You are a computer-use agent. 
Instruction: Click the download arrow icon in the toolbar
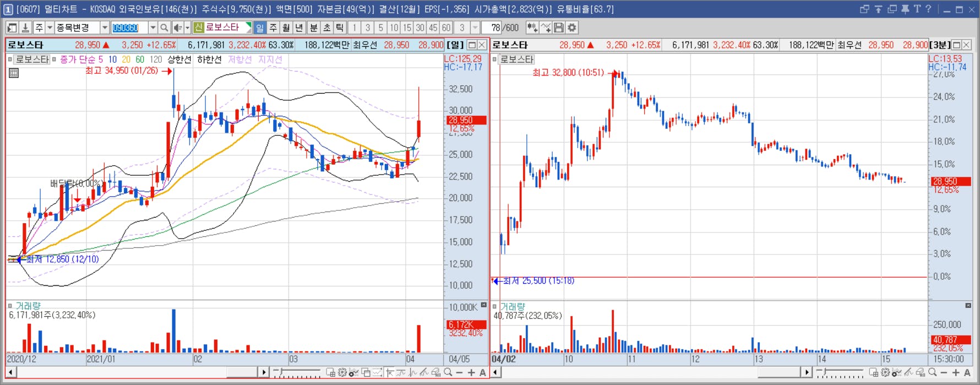pyautogui.click(x=25, y=28)
